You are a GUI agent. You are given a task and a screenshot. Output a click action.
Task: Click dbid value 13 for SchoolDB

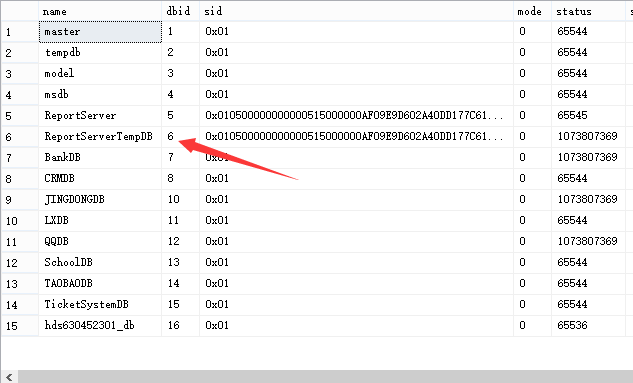pos(180,262)
